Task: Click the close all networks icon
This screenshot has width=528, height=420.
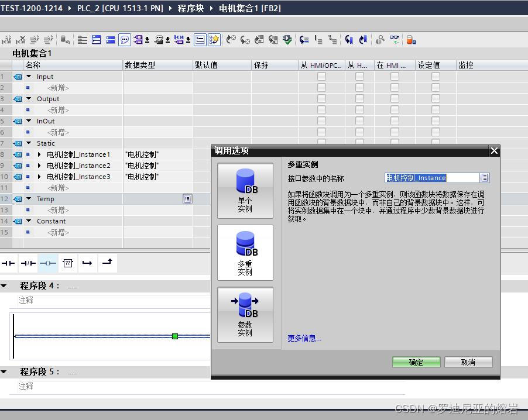Action: 111,40
